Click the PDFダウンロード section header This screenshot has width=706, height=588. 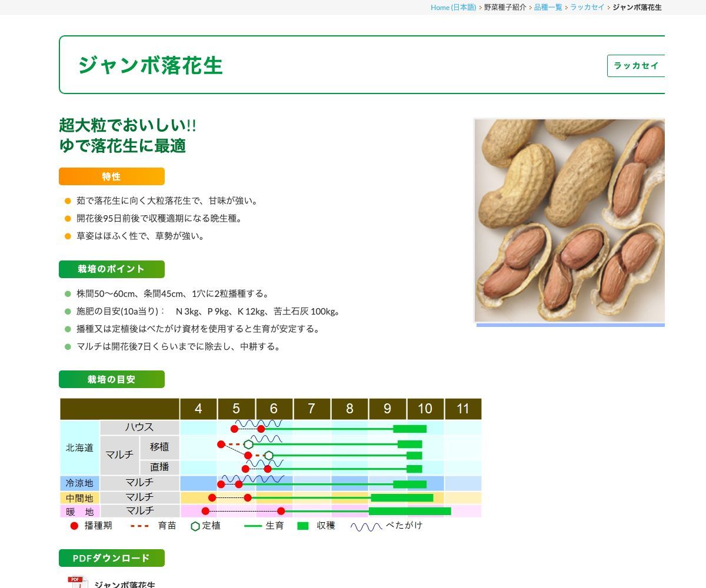click(112, 558)
